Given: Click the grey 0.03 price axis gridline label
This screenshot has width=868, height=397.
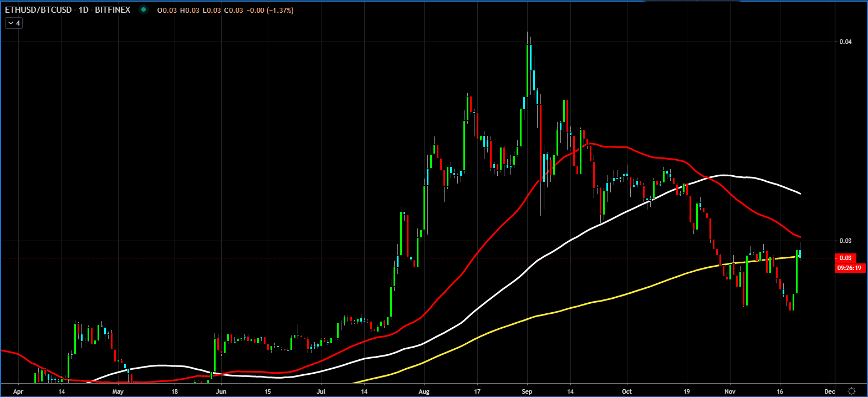Looking at the screenshot, I should (845, 241).
